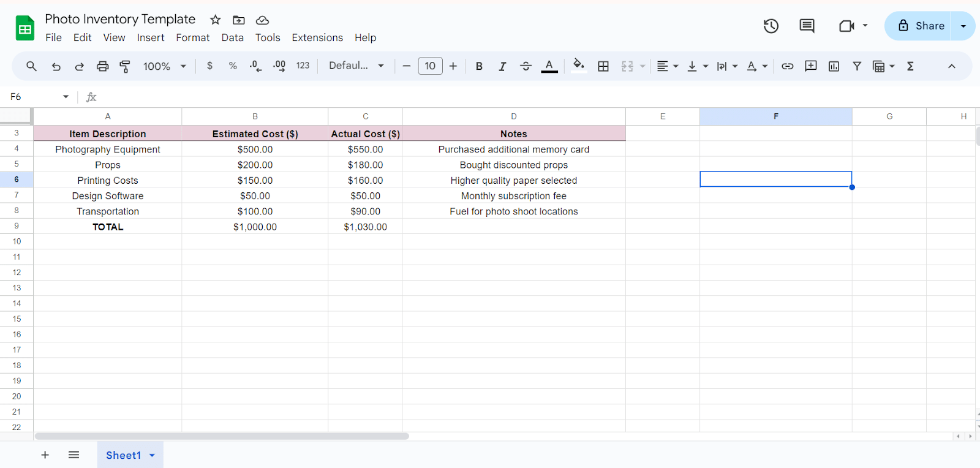Open the font family dropdown
Viewport: 980px width, 468px height.
(x=356, y=66)
